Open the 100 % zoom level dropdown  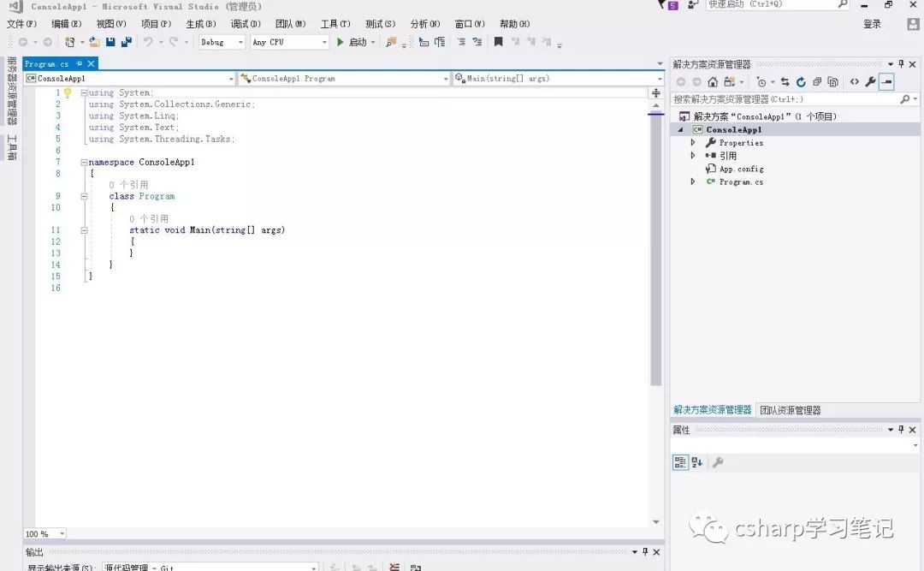point(44,534)
